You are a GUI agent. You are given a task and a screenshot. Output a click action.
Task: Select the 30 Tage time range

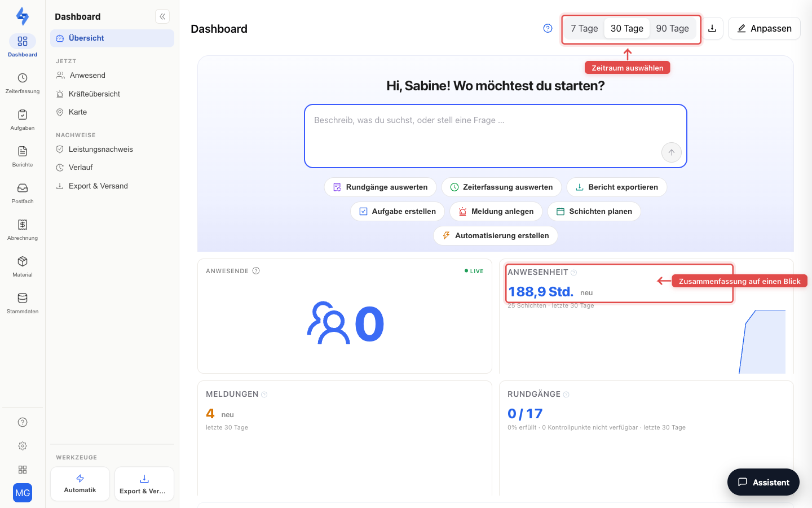click(x=627, y=28)
